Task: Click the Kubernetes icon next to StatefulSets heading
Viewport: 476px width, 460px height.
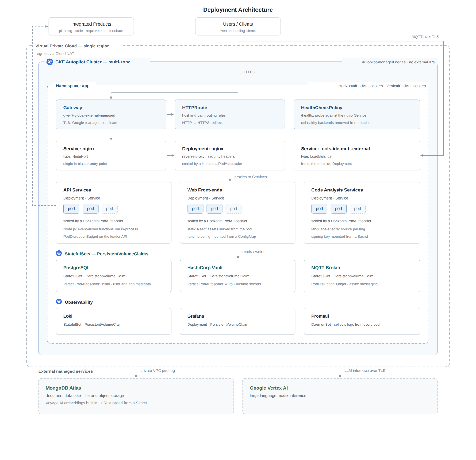Action: (59, 253)
